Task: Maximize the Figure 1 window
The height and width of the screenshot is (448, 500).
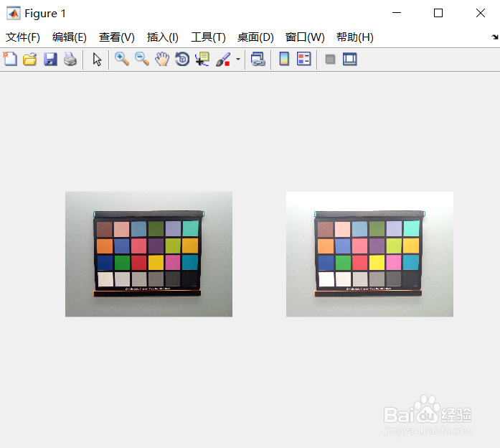Action: (x=438, y=13)
